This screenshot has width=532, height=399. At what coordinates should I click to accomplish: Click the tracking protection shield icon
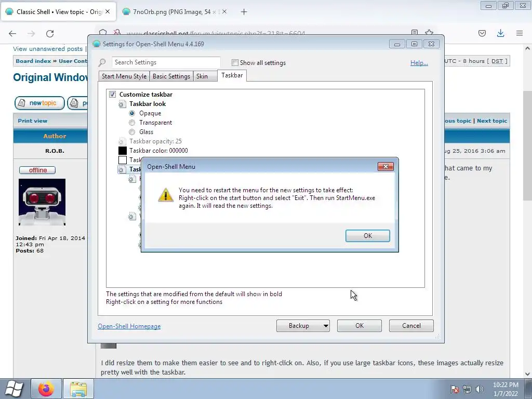(103, 33)
